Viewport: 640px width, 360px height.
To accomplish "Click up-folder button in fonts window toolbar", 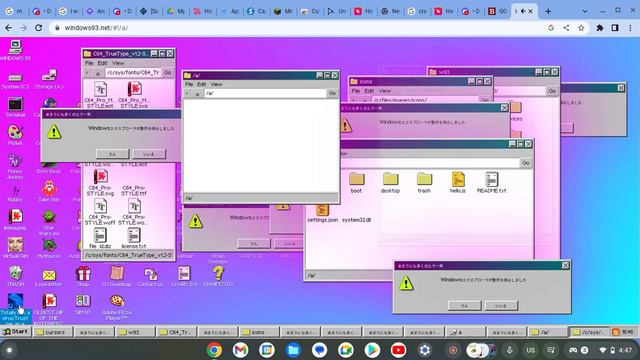I will 98,73.
